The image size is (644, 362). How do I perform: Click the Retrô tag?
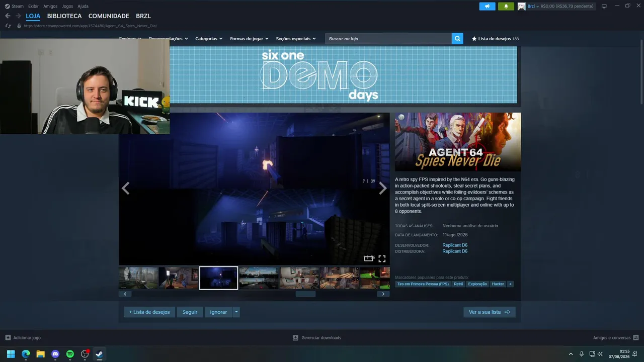click(x=458, y=284)
